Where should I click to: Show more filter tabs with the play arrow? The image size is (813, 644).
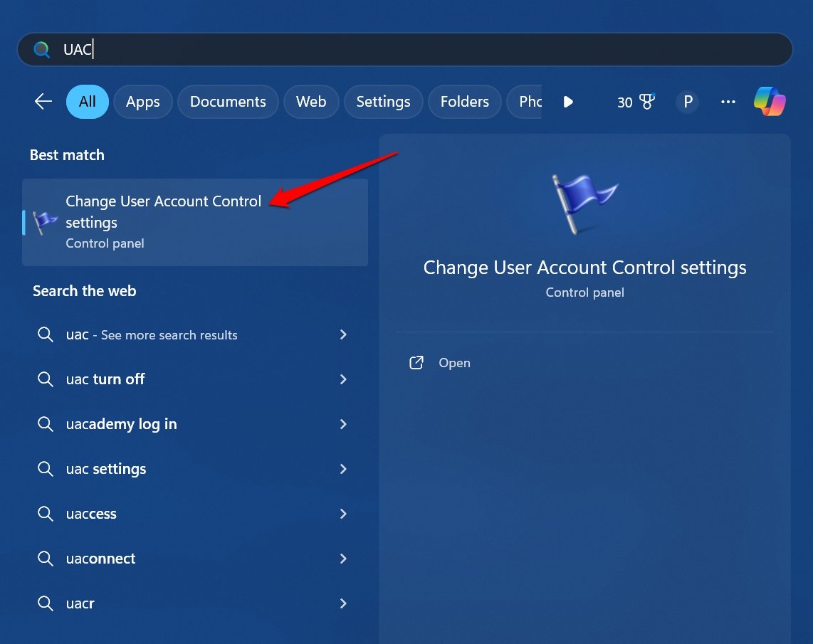point(568,102)
